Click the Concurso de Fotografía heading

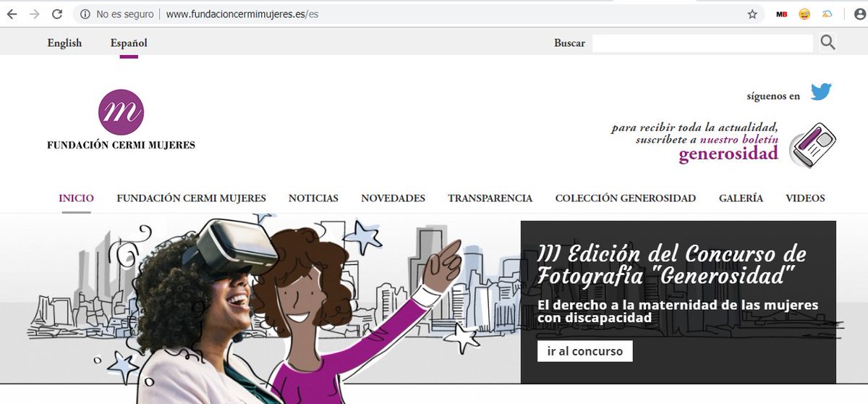tap(671, 265)
